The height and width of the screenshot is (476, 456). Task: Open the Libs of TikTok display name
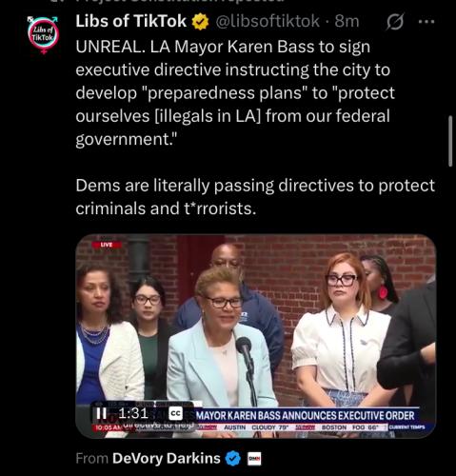(131, 21)
